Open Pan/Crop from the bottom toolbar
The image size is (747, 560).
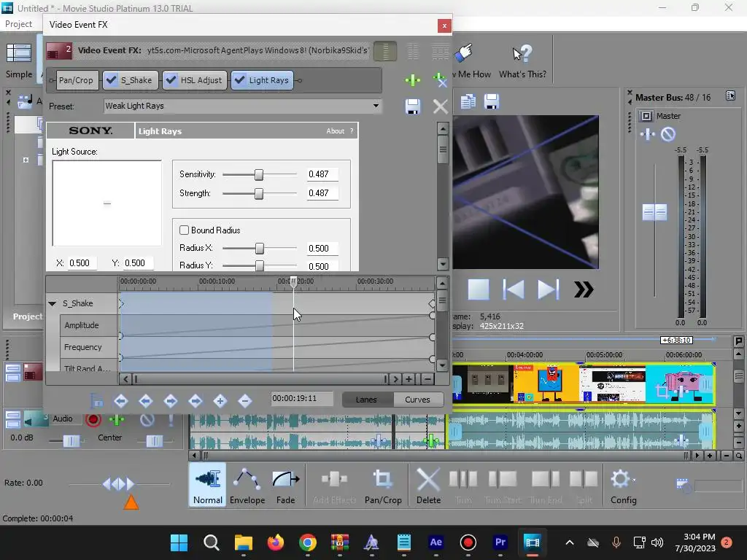[383, 486]
